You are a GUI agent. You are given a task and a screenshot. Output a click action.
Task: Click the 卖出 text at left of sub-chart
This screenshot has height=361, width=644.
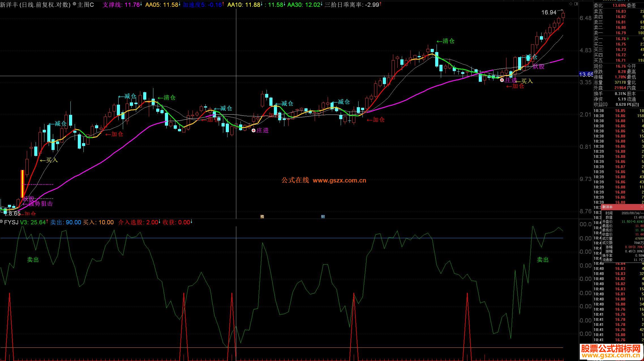click(33, 260)
